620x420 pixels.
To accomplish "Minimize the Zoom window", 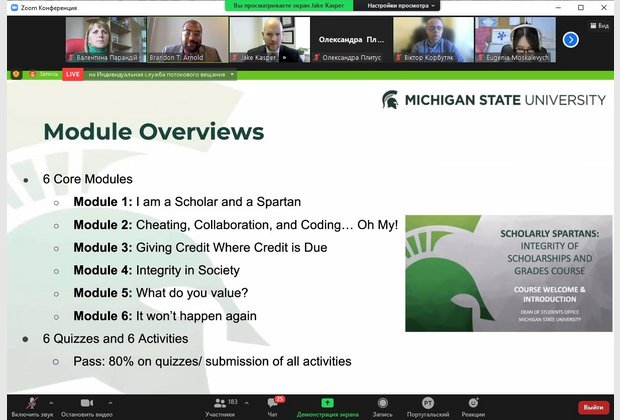I will (x=558, y=8).
